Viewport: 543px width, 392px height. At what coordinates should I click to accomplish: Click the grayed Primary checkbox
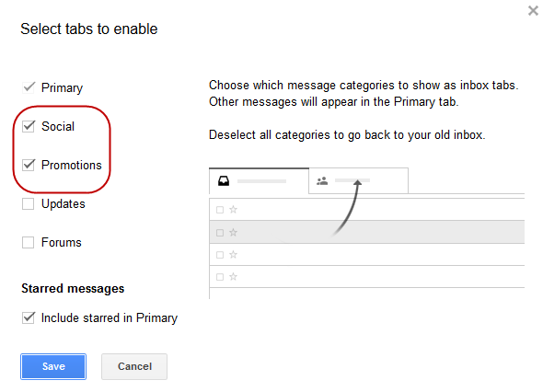pyautogui.click(x=29, y=87)
